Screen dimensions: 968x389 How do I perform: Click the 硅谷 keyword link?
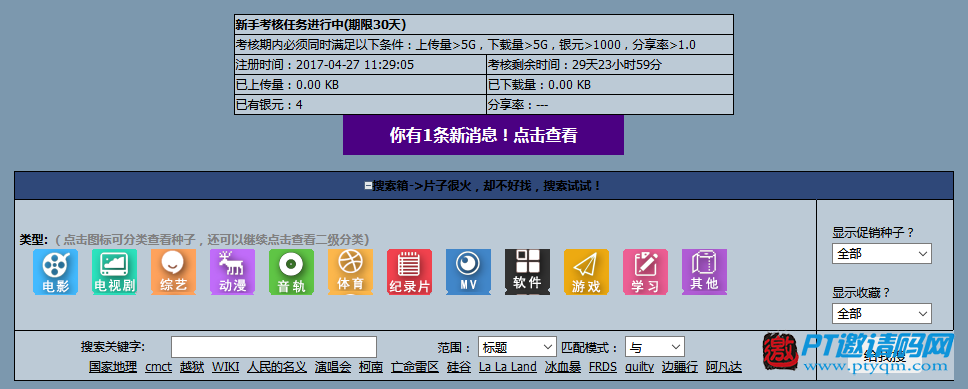click(x=459, y=367)
